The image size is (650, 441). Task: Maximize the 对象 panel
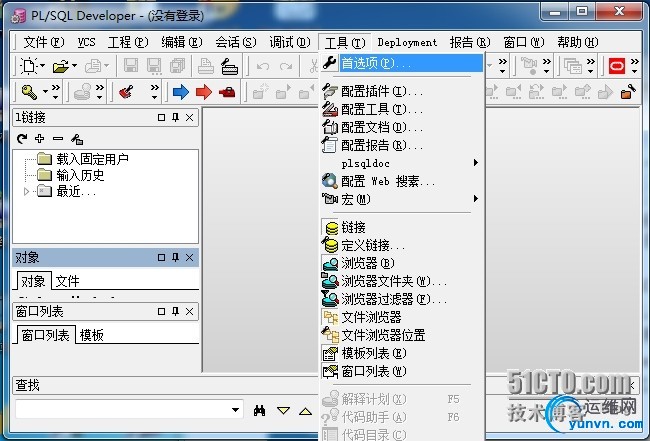[162, 258]
